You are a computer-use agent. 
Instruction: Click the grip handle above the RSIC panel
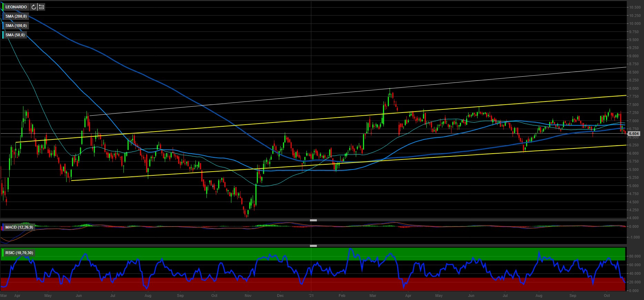pos(313,246)
